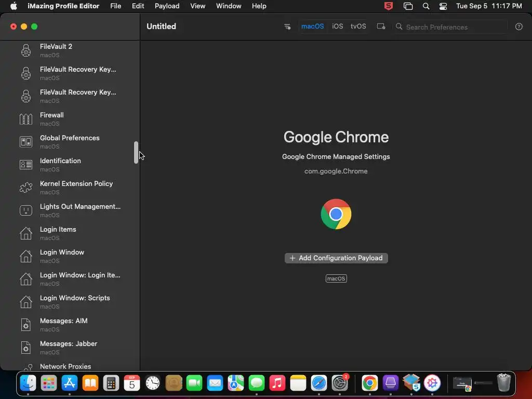This screenshot has width=532, height=399.
Task: Click the com.google.Chrome identifier text
Action: point(336,171)
